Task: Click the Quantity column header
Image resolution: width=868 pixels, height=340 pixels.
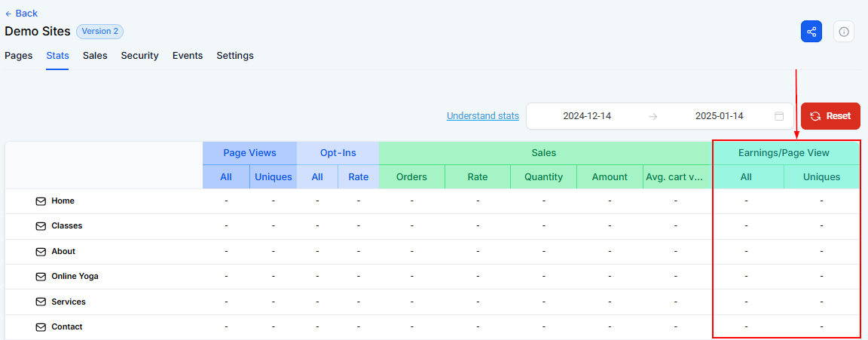Action: click(x=543, y=176)
